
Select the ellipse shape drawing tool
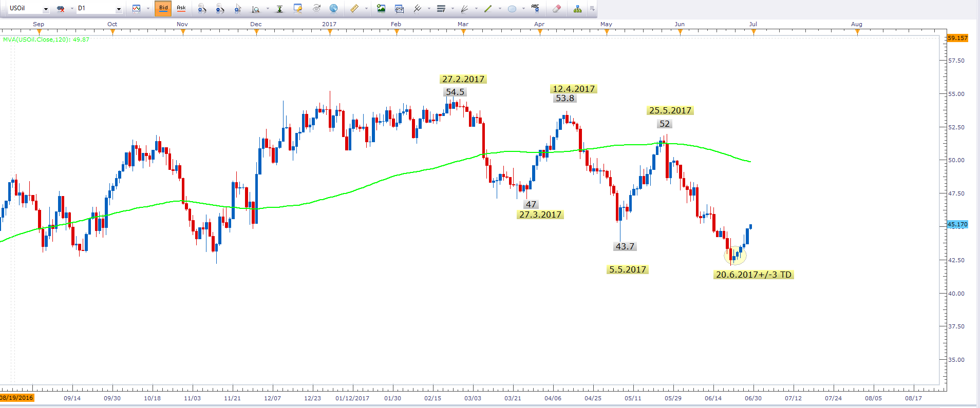click(x=512, y=8)
